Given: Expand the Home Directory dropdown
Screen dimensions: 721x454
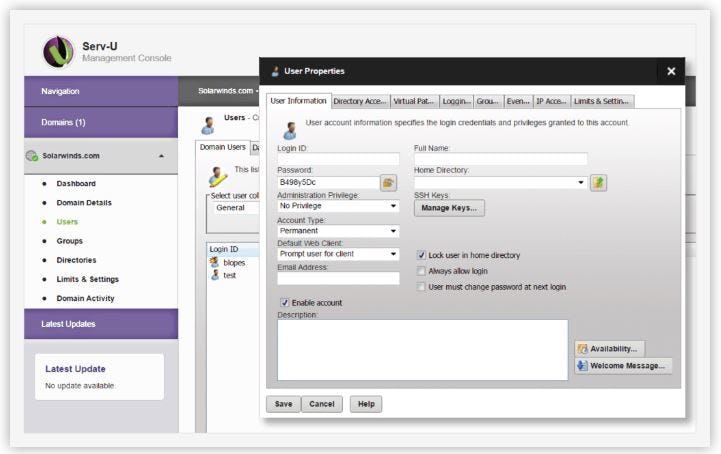Looking at the screenshot, I should 581,183.
